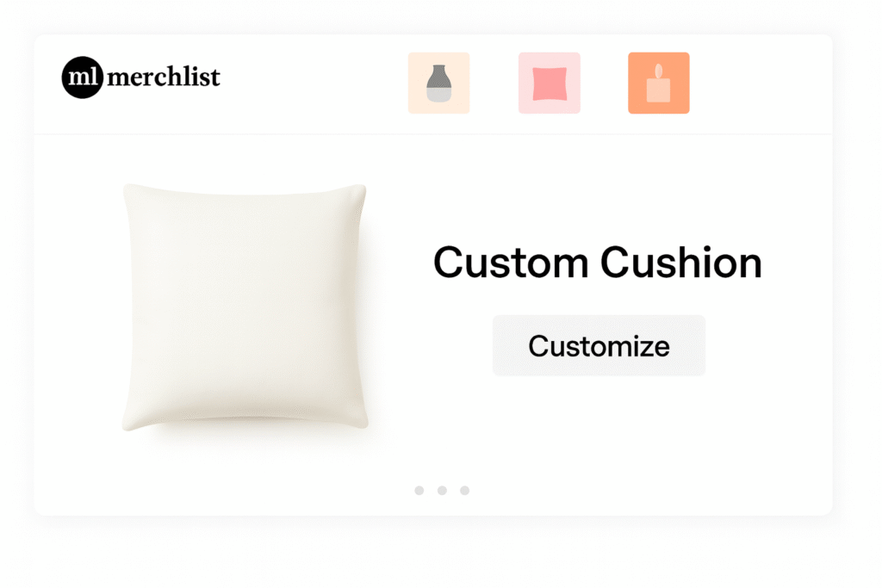This screenshot has width=882, height=588.
Task: Click the Custom Cushion heading
Action: (x=597, y=263)
